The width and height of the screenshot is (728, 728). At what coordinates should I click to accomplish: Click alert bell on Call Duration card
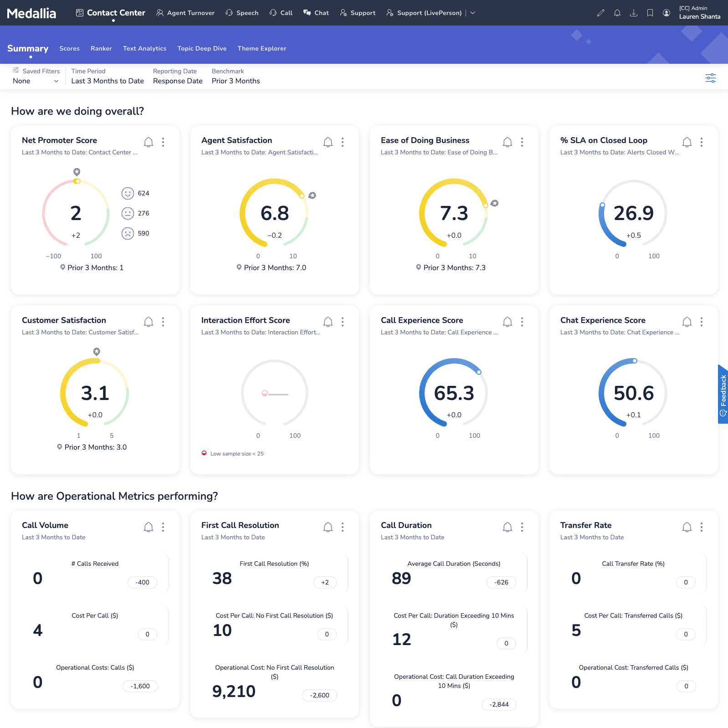click(x=508, y=527)
